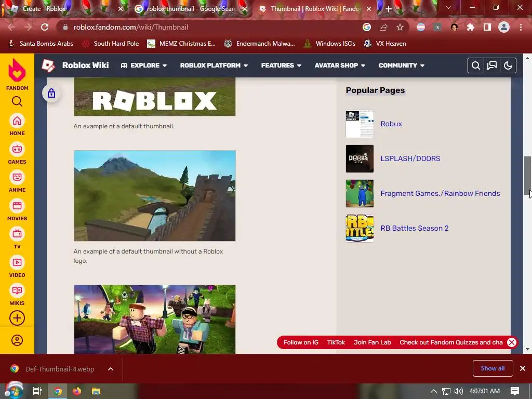Share this page icon in address bar
The width and height of the screenshot is (532, 399).
(x=383, y=27)
